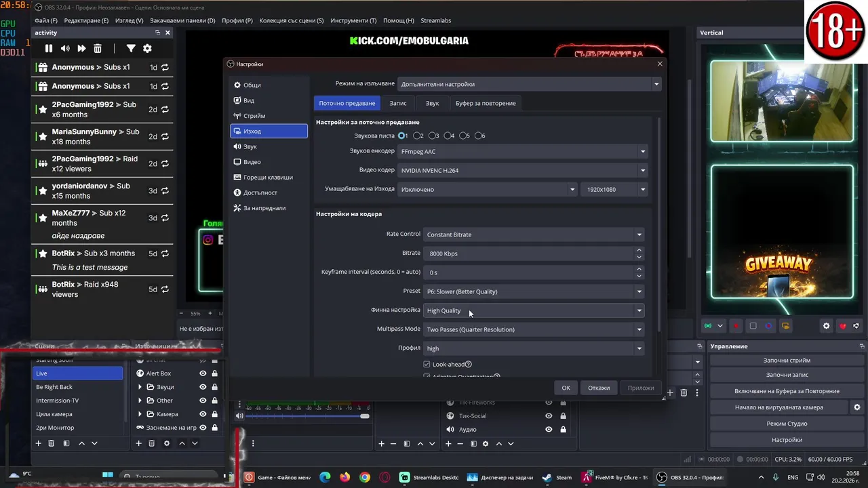868x488 pixels.
Task: Open the За напреднали settings category
Action: pyautogui.click(x=269, y=208)
